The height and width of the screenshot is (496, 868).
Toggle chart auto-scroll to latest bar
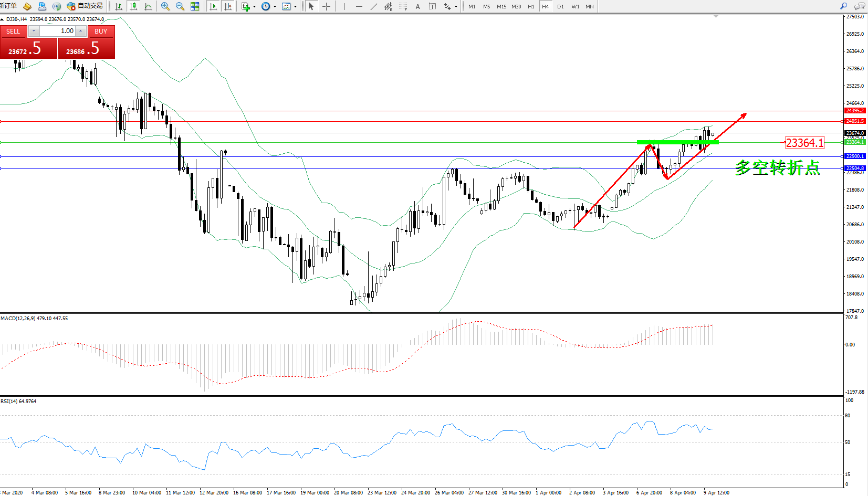click(x=213, y=6)
